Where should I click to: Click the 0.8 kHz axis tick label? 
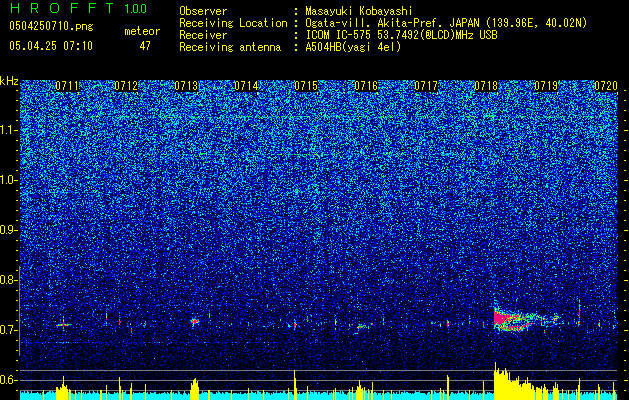click(8, 280)
